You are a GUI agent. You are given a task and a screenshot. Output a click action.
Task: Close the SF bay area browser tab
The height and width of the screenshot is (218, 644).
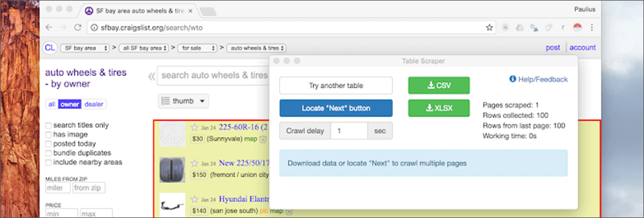190,11
